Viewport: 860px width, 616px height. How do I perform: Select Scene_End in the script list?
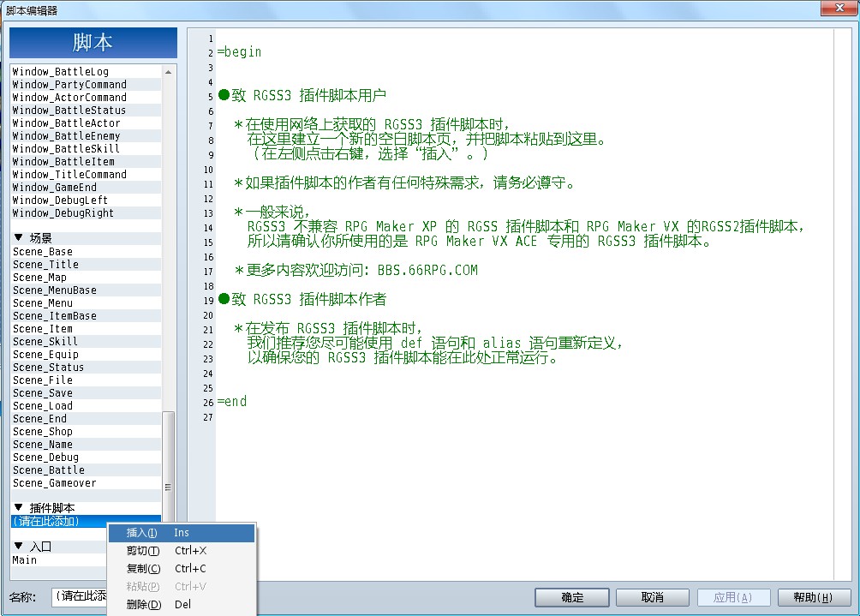(x=87, y=419)
